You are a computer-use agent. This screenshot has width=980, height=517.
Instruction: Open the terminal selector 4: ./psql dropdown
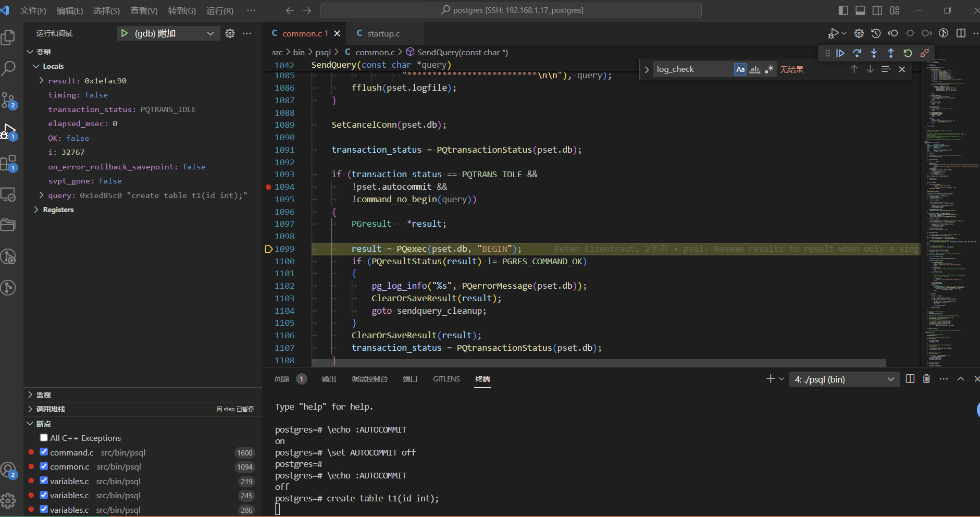point(843,379)
